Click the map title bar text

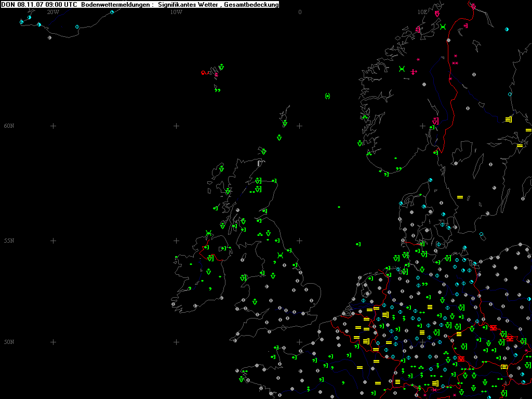point(140,5)
